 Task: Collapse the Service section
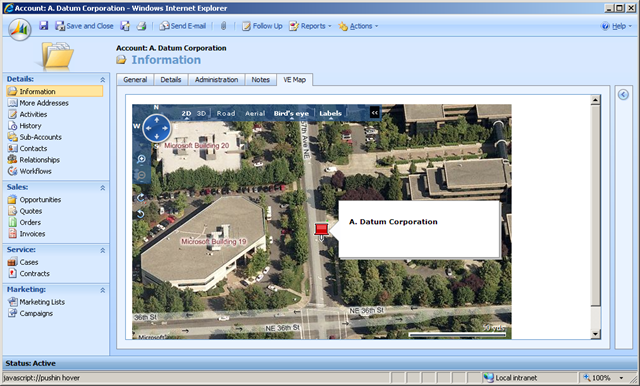102,250
